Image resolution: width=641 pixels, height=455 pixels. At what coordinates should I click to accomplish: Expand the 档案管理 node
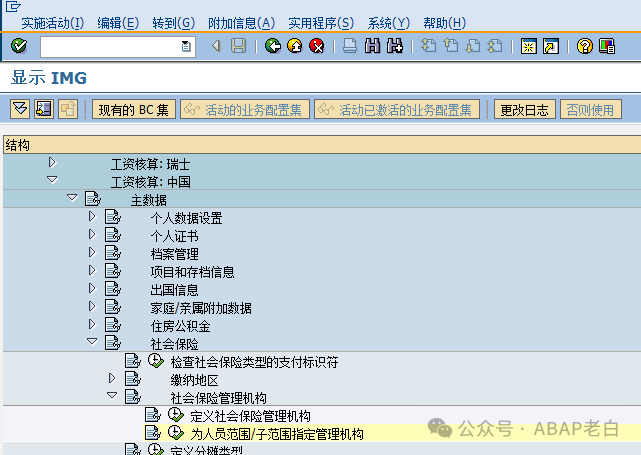pos(92,252)
